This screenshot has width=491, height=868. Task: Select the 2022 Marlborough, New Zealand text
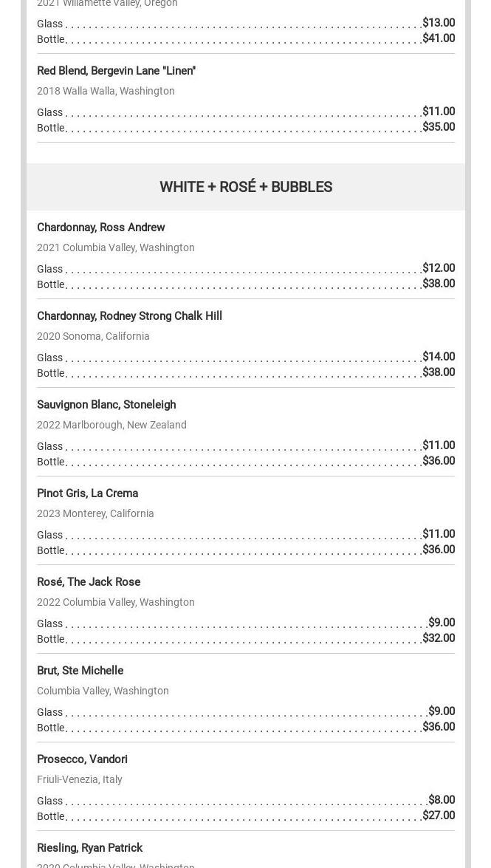coord(111,425)
